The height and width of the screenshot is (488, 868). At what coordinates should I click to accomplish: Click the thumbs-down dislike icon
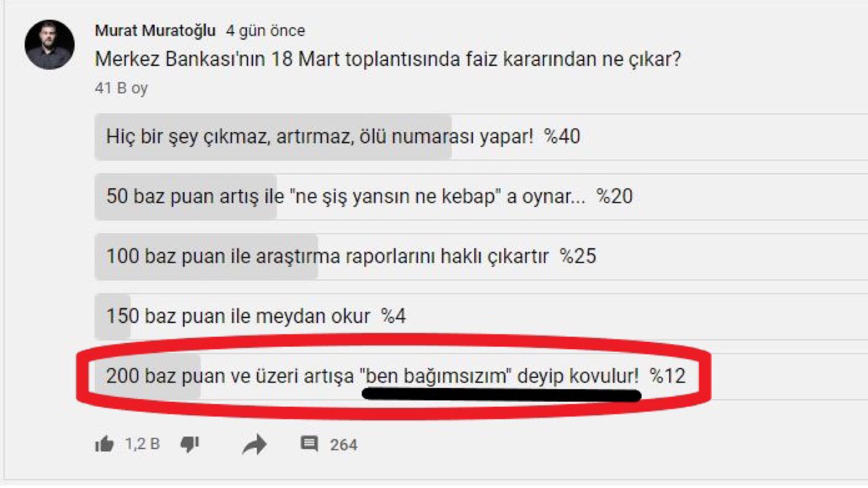click(x=190, y=444)
